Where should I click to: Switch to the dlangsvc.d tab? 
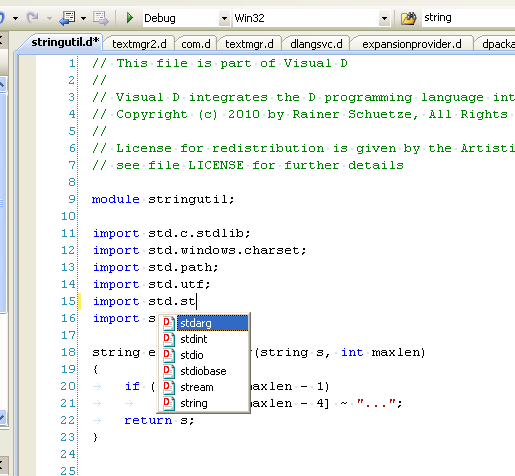(x=316, y=44)
